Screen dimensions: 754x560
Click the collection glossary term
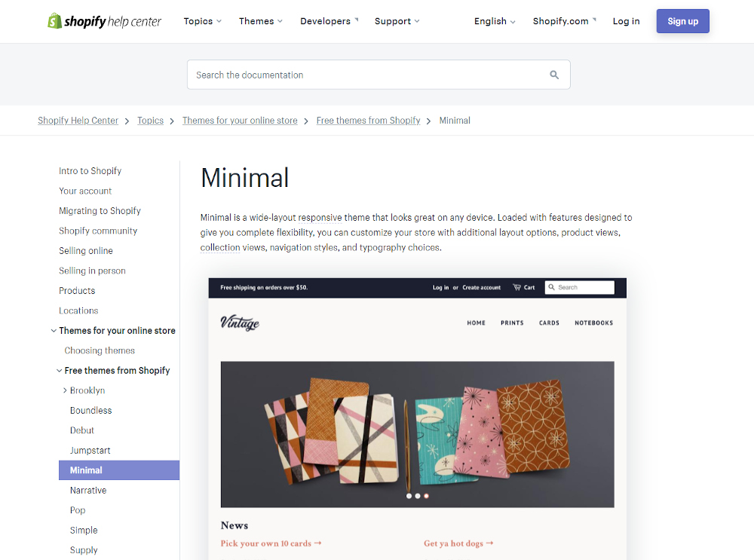pos(219,247)
